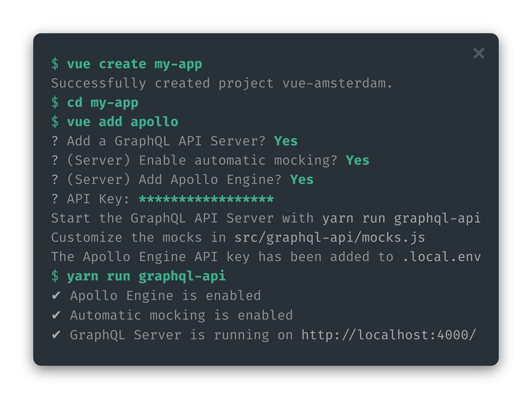Click the 'yarn run graphql-api' prompt command

tap(146, 276)
